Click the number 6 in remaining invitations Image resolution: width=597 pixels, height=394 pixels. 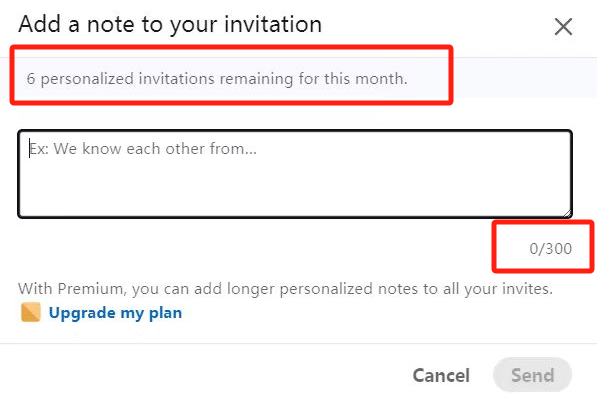click(31, 79)
